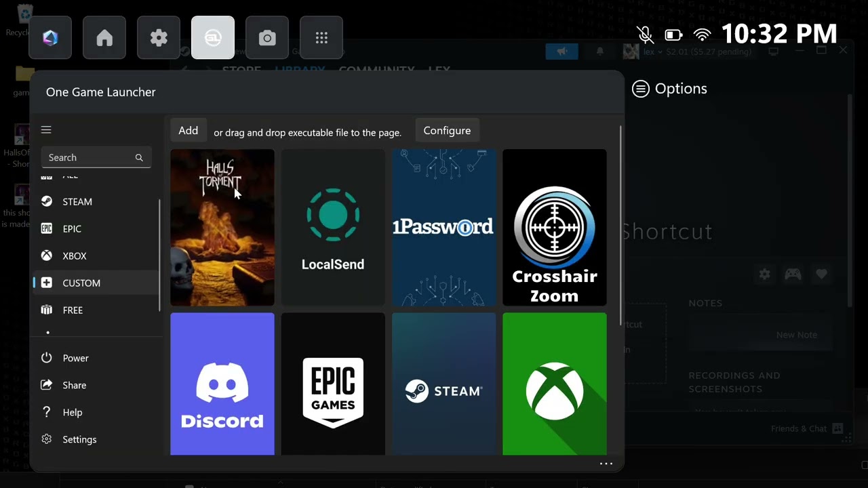This screenshot has width=868, height=488.
Task: Toggle the hamburger navigation menu
Action: (46, 130)
